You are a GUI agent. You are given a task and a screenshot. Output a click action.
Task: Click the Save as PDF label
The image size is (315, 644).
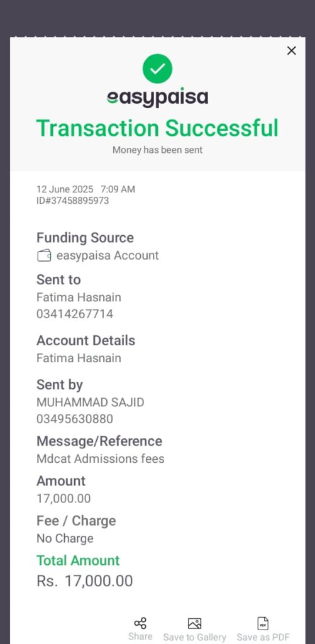click(x=263, y=637)
